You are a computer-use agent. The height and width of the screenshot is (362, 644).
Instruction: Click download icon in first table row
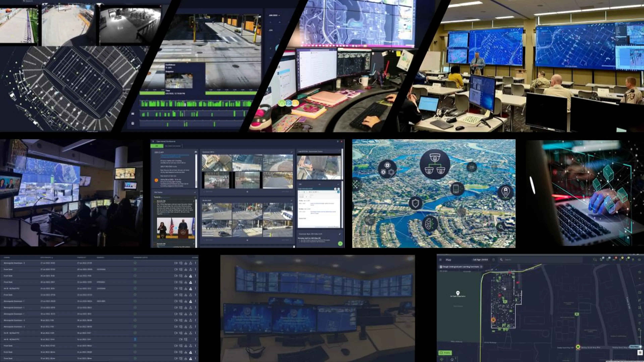(x=186, y=263)
